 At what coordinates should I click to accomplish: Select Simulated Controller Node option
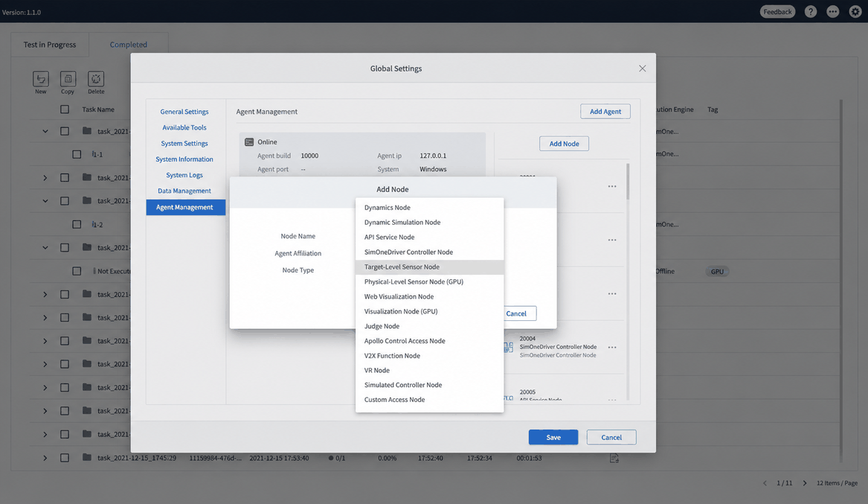coord(430,385)
